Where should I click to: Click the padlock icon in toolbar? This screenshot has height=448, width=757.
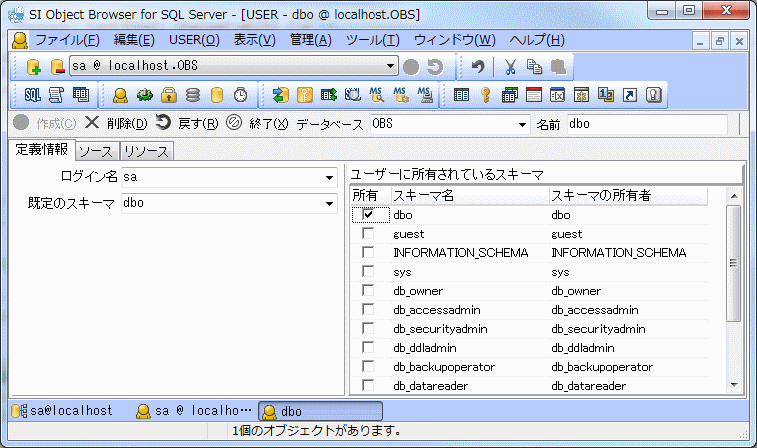point(169,95)
